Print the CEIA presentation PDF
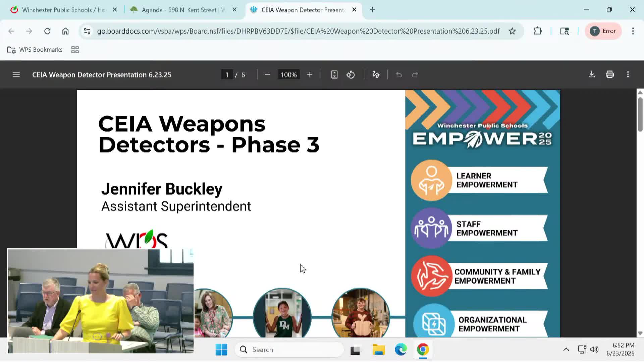 (610, 74)
